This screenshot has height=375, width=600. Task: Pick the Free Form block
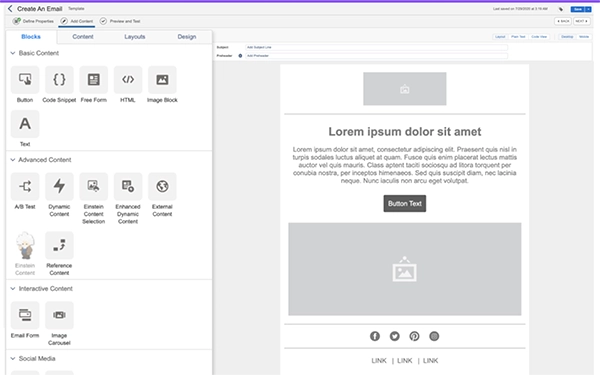pos(93,80)
